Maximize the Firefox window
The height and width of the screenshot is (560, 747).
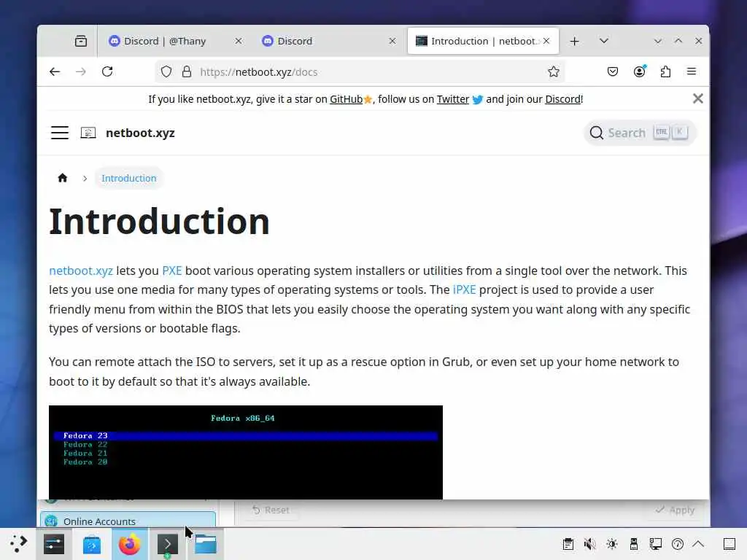coord(678,41)
